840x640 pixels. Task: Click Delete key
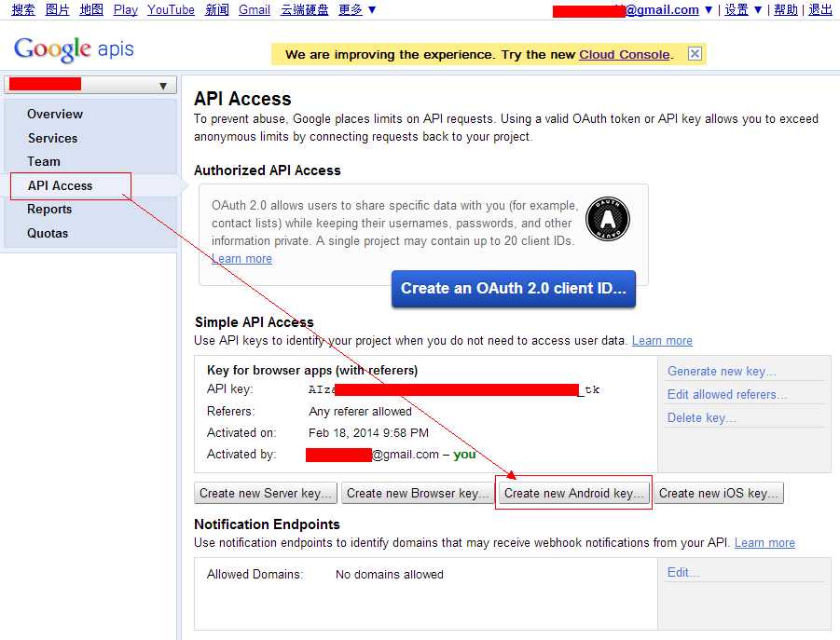702,418
